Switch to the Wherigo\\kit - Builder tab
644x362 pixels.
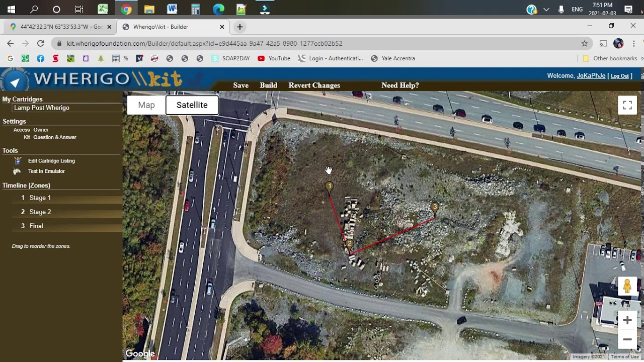pyautogui.click(x=171, y=27)
